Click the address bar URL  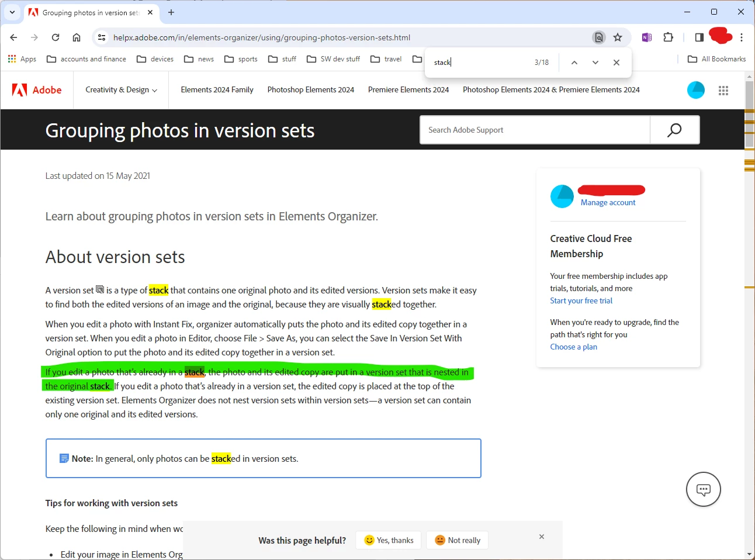(x=262, y=37)
